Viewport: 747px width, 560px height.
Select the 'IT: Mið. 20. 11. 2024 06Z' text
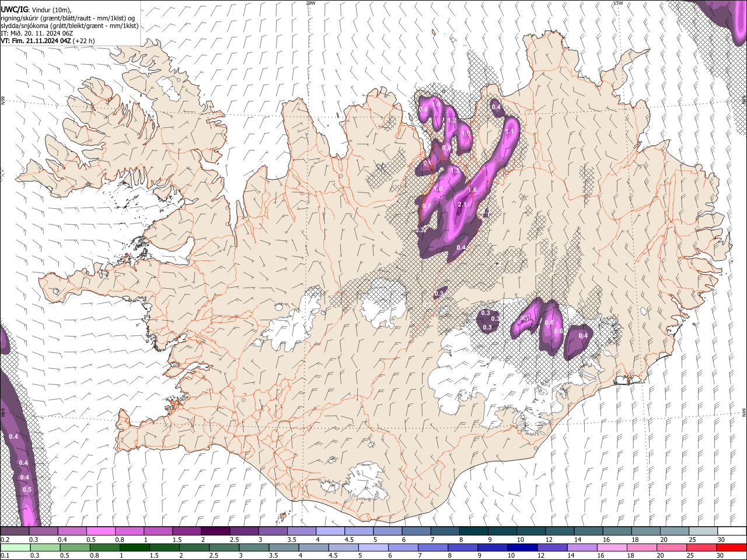tap(37, 33)
